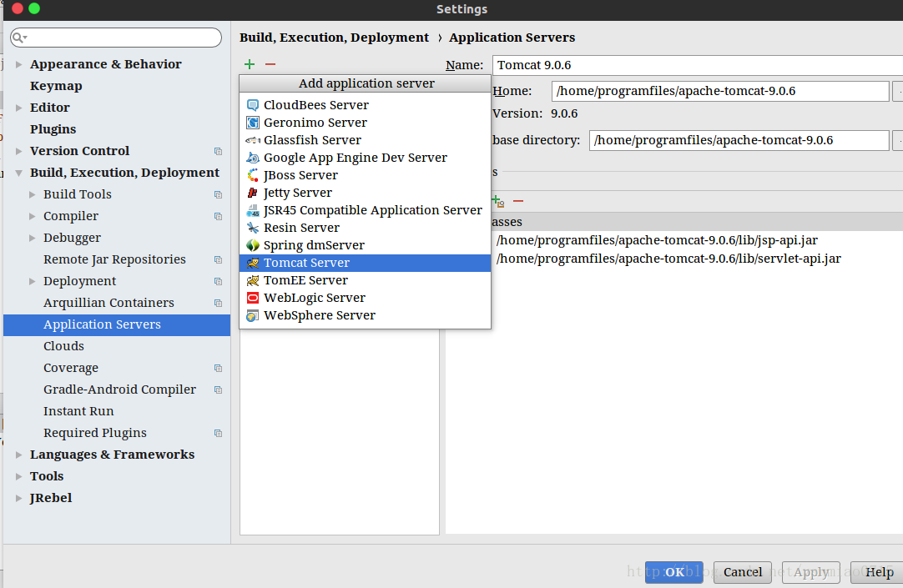Focus the settings search field
Image resolution: width=903 pixels, height=588 pixels.
tap(116, 38)
